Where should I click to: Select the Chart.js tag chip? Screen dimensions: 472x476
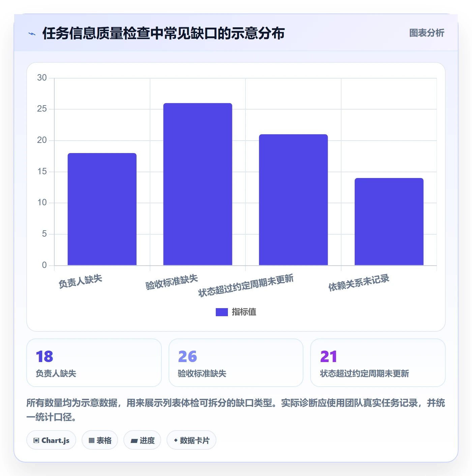point(51,440)
